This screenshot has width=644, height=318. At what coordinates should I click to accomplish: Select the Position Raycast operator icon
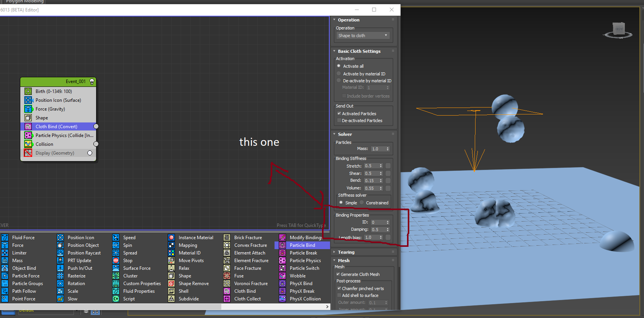[x=60, y=253]
